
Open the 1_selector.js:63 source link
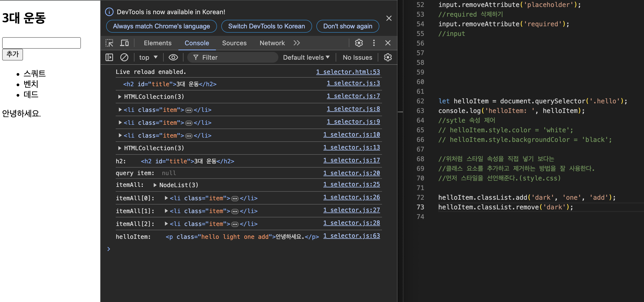[x=351, y=236]
